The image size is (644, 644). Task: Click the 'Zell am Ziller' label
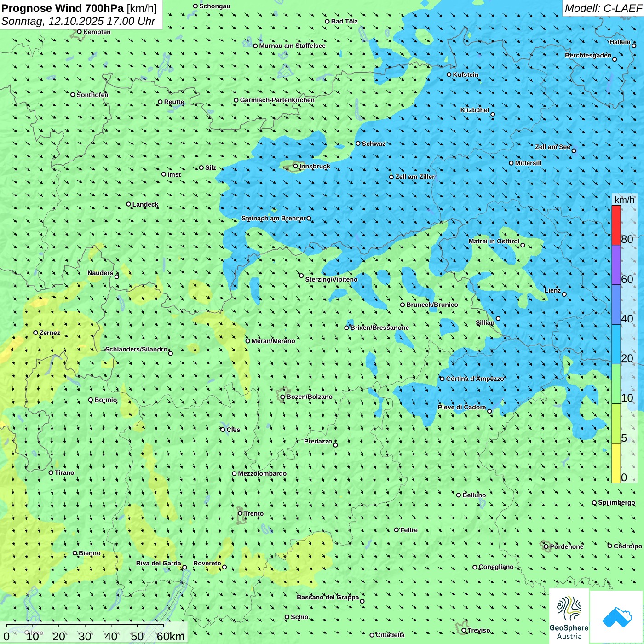click(415, 177)
